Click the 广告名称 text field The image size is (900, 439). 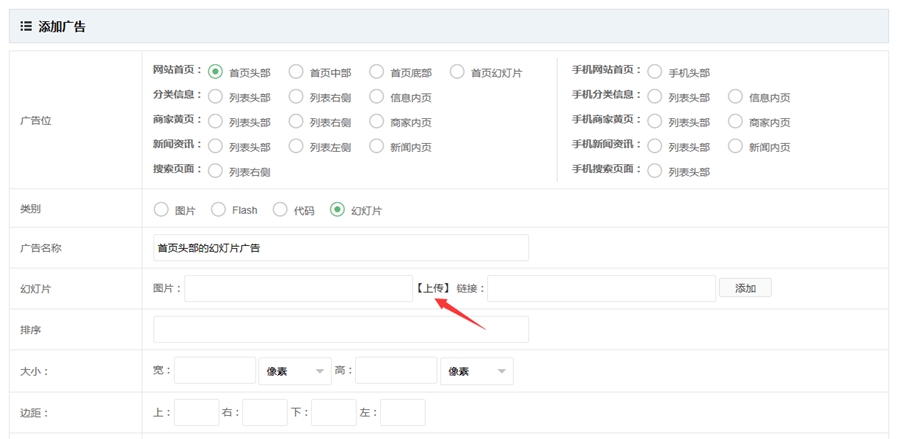340,248
